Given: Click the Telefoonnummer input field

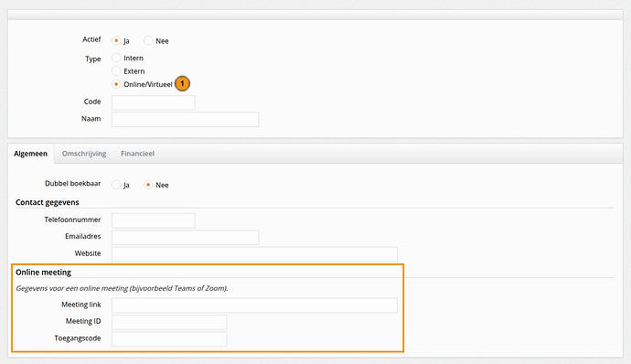Looking at the screenshot, I should click(x=154, y=220).
